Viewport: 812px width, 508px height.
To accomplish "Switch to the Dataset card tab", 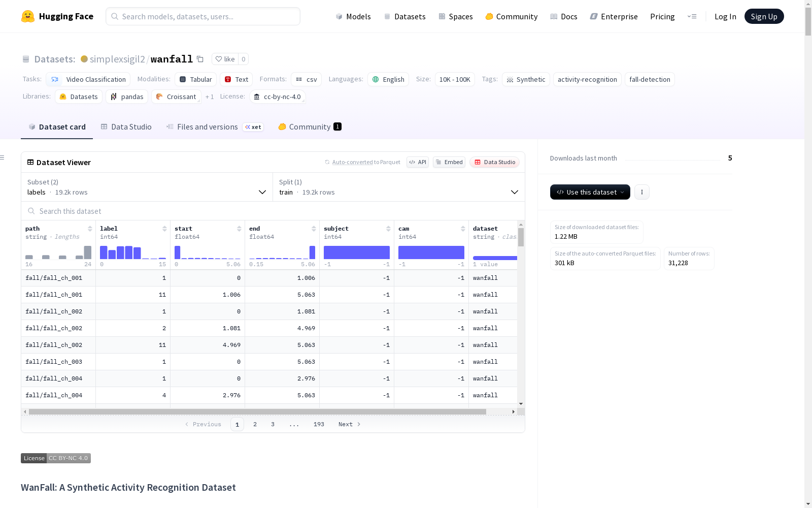I will [x=57, y=127].
